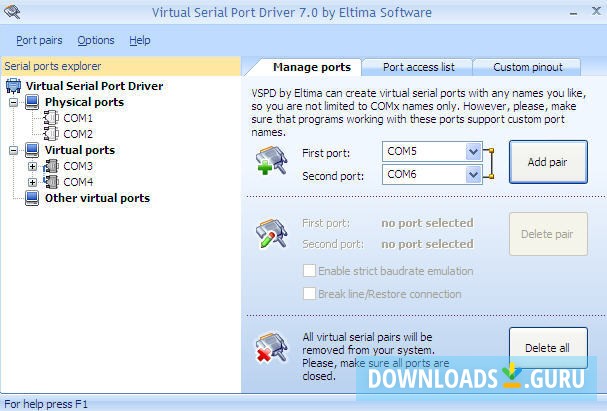Click the COM4 virtual port icon

pyautogui.click(x=51, y=182)
